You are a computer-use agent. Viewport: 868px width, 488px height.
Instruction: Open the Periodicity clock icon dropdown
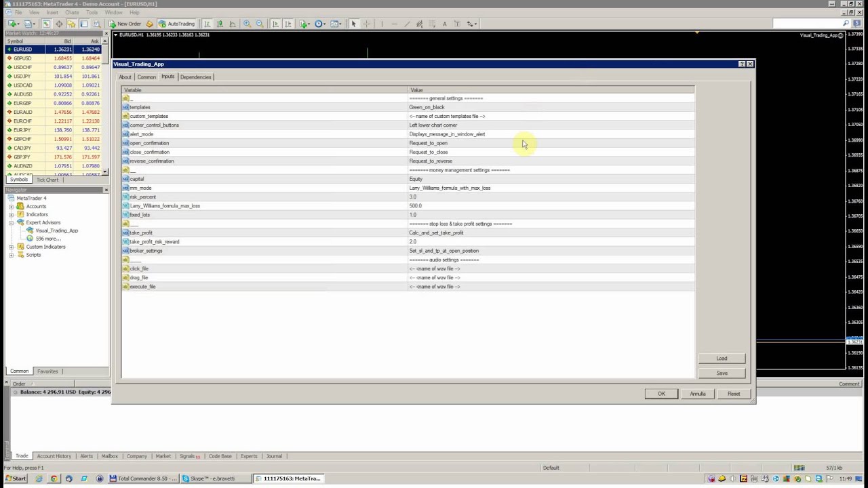[319, 24]
